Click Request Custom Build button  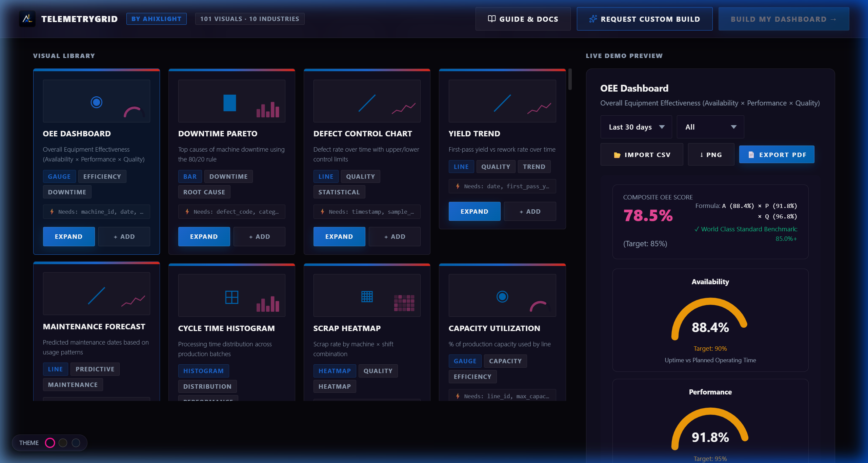click(x=644, y=19)
